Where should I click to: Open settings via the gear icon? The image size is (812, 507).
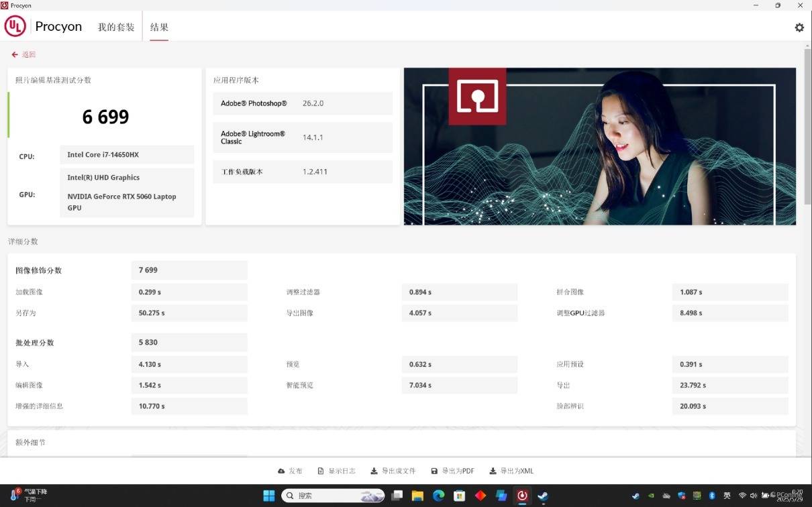coord(799,27)
